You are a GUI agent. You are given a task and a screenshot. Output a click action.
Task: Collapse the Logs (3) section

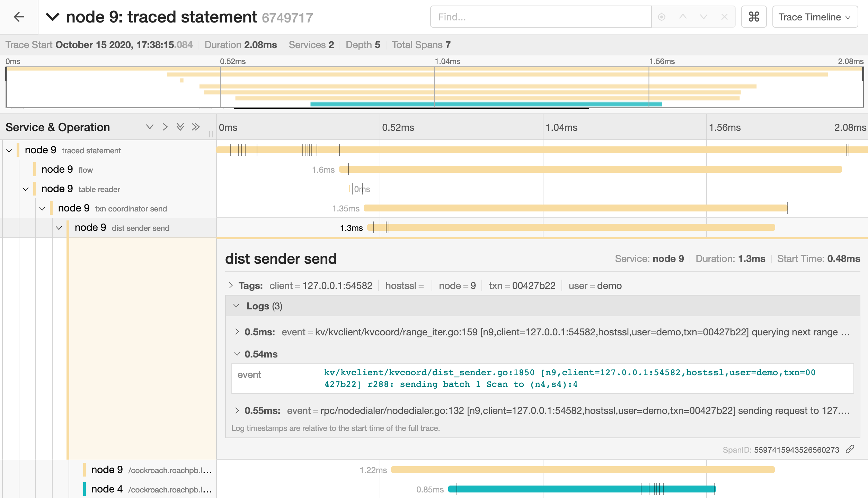coord(237,306)
